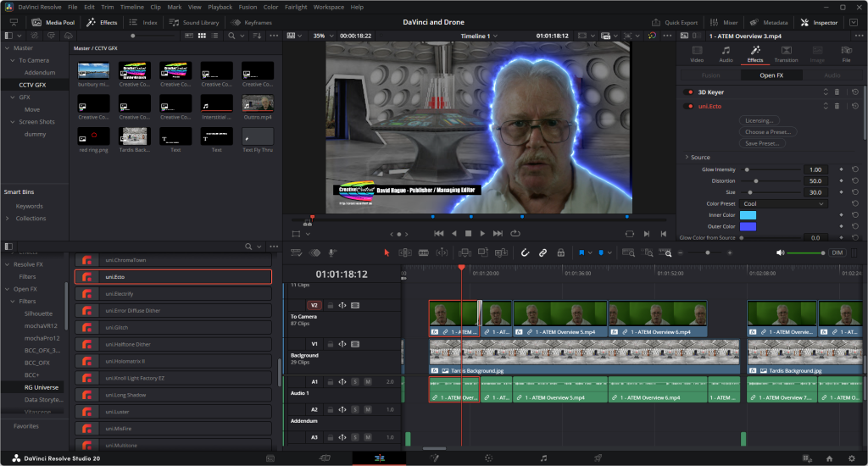Toggle linked selection chain icon
This screenshot has width=868, height=466.
click(x=543, y=253)
